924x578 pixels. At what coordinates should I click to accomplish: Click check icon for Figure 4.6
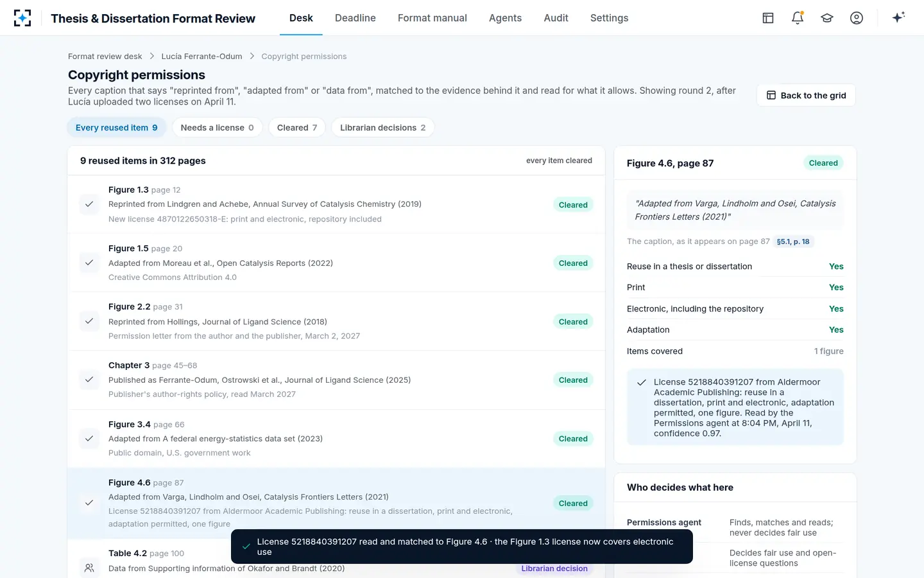89,503
